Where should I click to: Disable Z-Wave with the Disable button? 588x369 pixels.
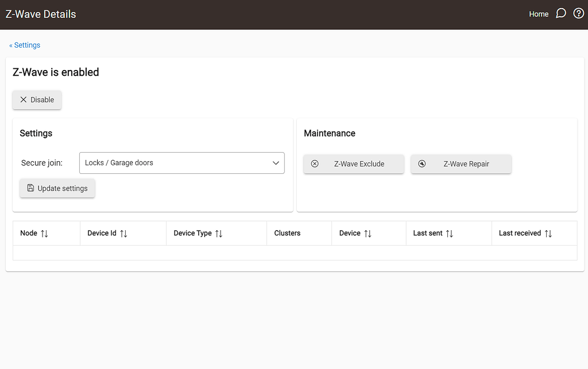tap(37, 99)
